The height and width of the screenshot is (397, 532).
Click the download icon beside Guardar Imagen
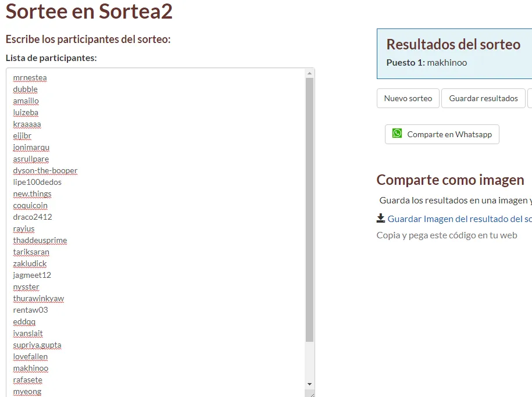pos(381,218)
